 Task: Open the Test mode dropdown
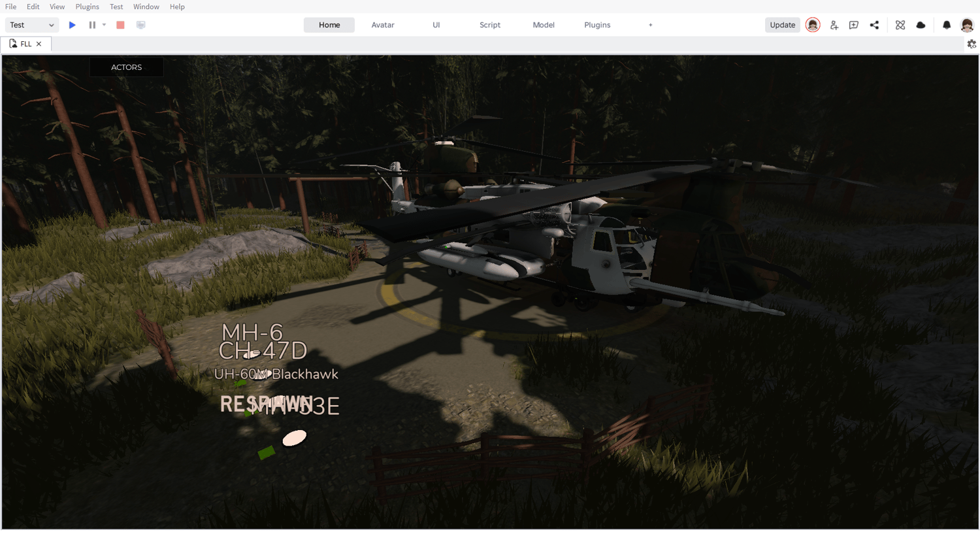pyautogui.click(x=32, y=25)
